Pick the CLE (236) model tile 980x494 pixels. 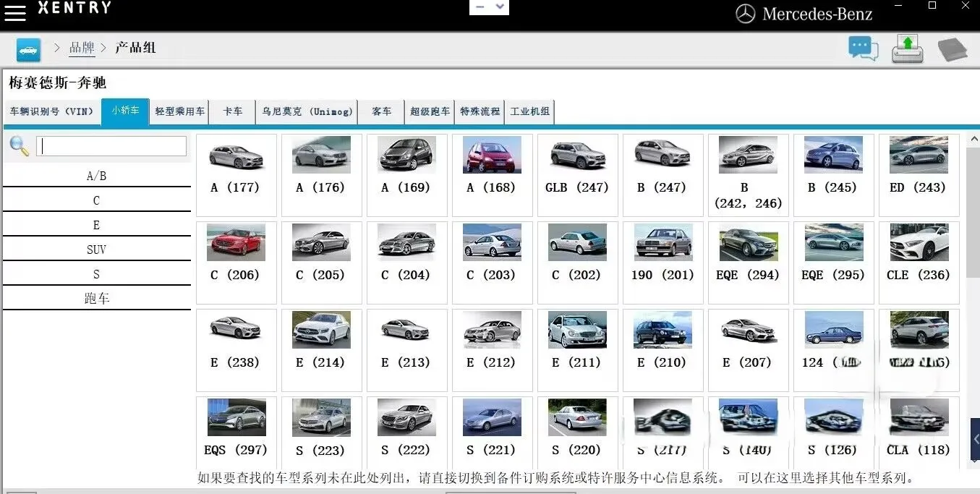[919, 263]
